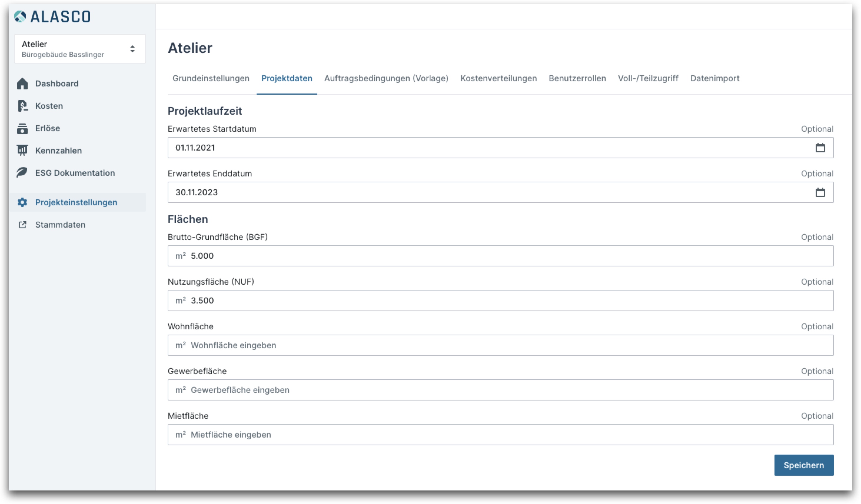
Task: Open Erlöse section
Action: click(x=47, y=128)
